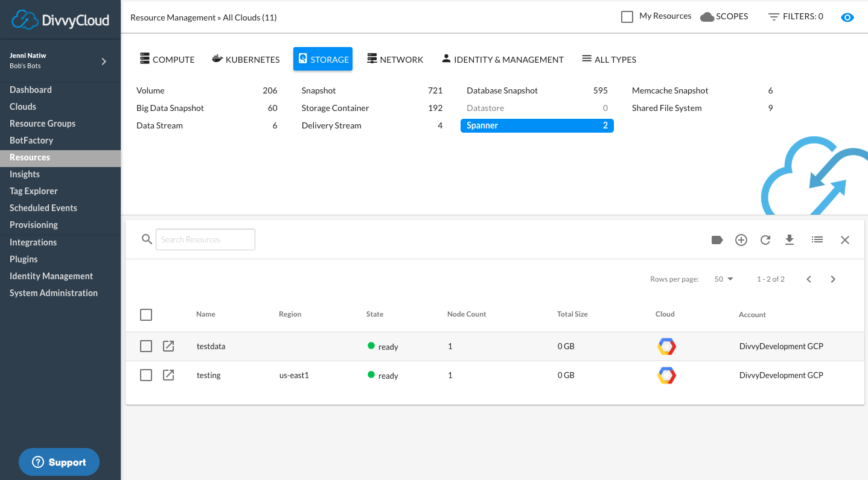Open testing resource details icon

pos(169,375)
